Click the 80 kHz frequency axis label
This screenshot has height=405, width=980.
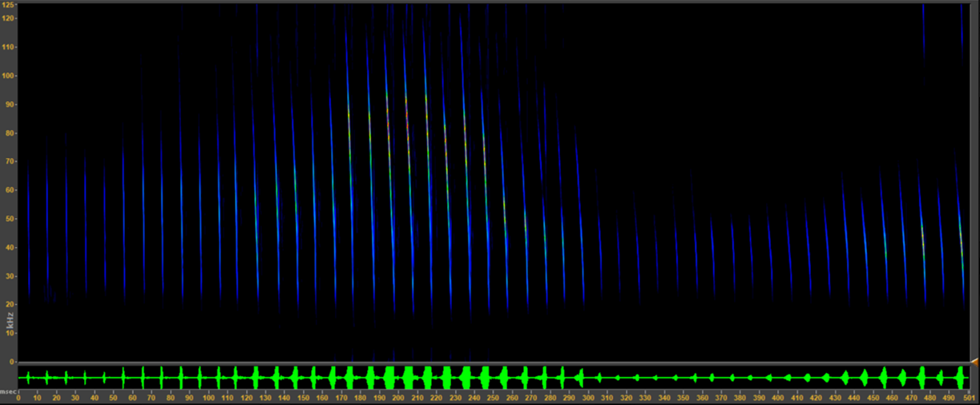click(10, 133)
